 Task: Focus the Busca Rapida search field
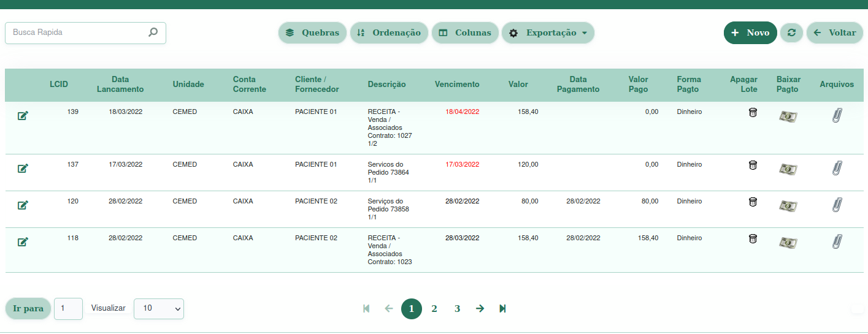[77, 32]
